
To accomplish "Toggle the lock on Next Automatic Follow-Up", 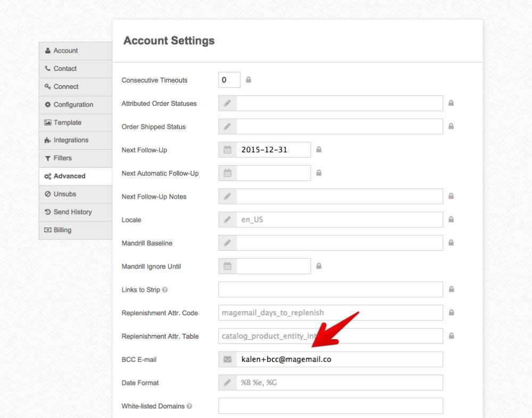I will pos(319,173).
